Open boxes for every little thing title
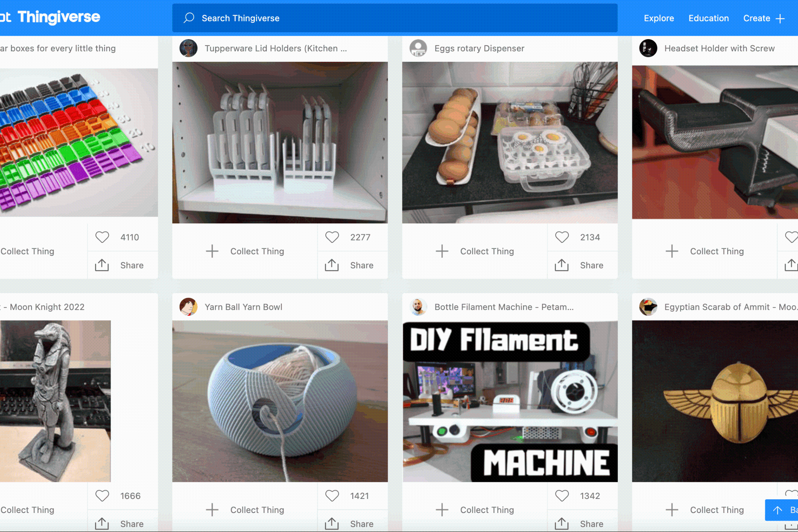 pos(58,48)
